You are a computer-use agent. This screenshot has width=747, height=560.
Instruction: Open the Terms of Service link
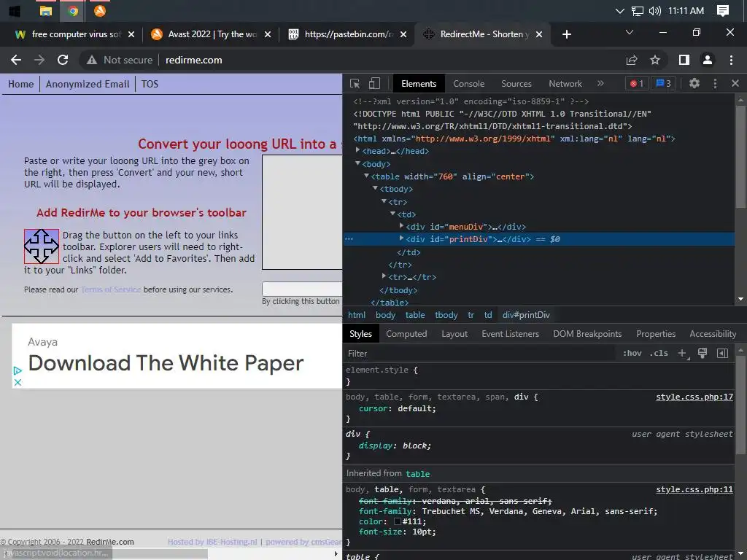pyautogui.click(x=111, y=289)
